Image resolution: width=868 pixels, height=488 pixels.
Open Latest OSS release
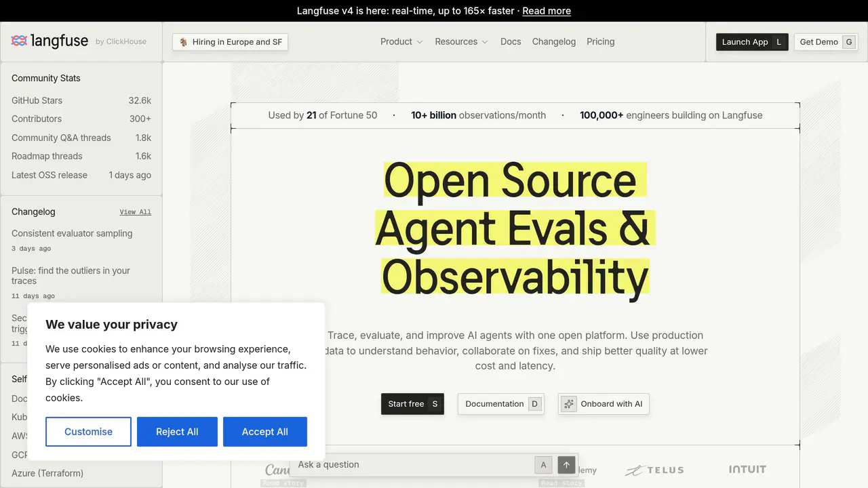coord(81,175)
